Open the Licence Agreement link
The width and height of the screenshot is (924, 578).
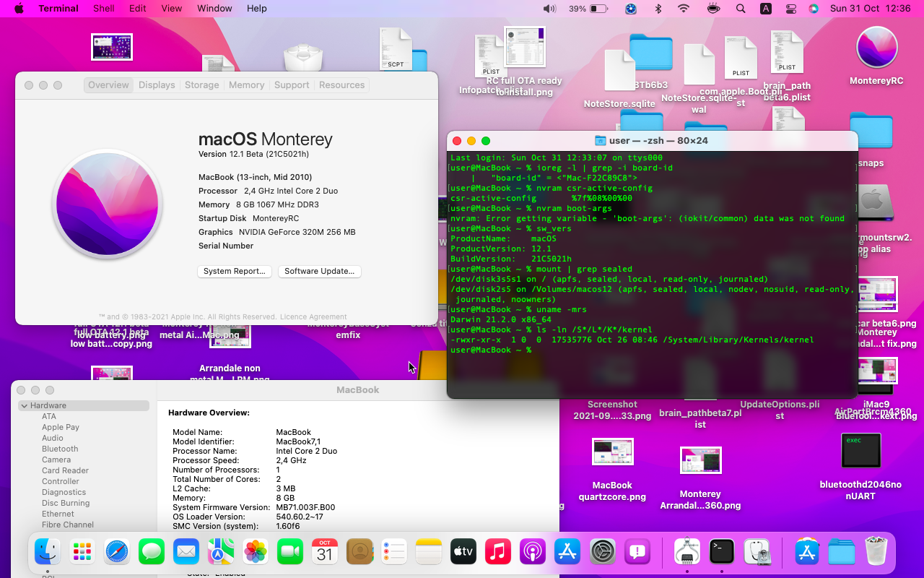313,316
